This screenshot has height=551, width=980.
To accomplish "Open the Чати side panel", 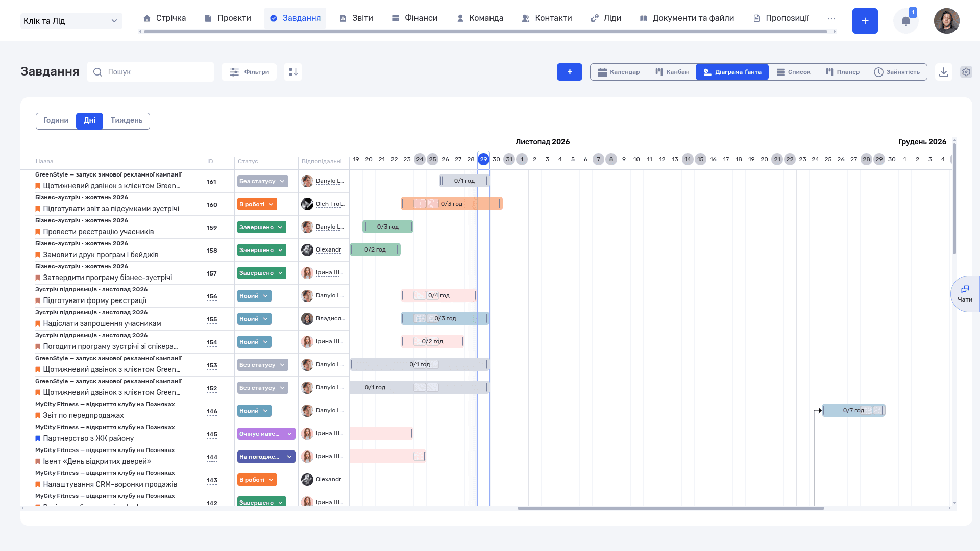I will [965, 294].
